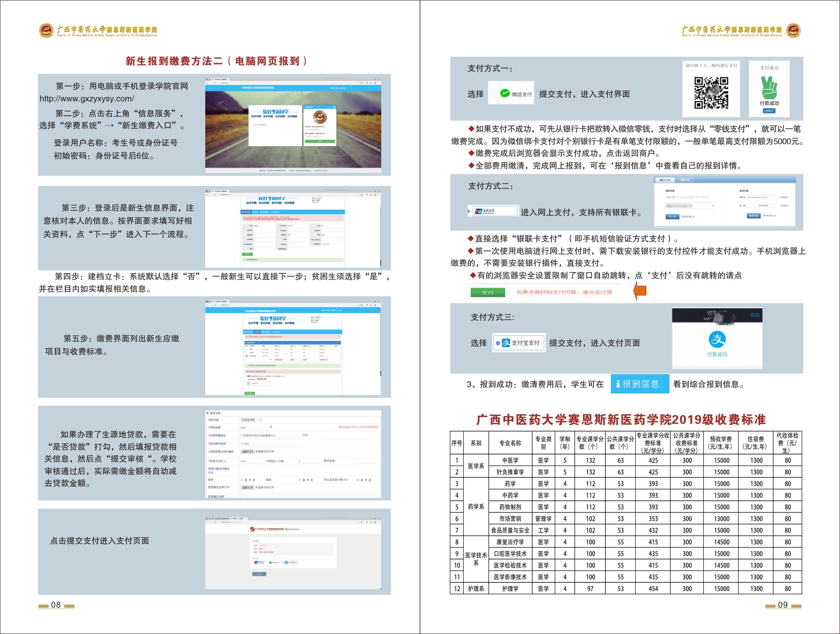
Task: Click the green victory hand payment success icon
Action: [x=769, y=87]
